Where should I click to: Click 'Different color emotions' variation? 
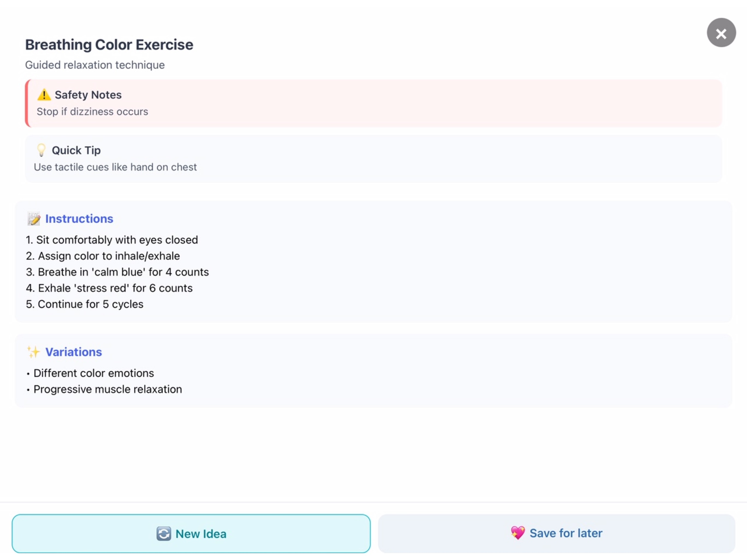(x=94, y=373)
